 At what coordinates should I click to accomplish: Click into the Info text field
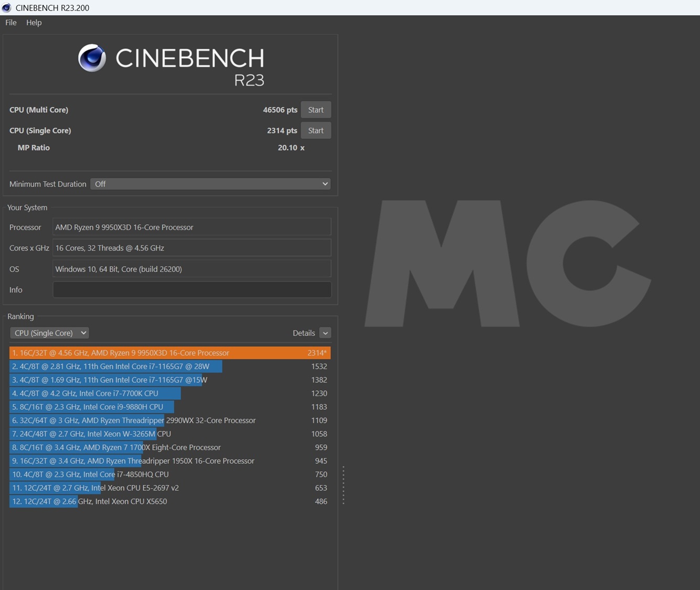tap(192, 289)
